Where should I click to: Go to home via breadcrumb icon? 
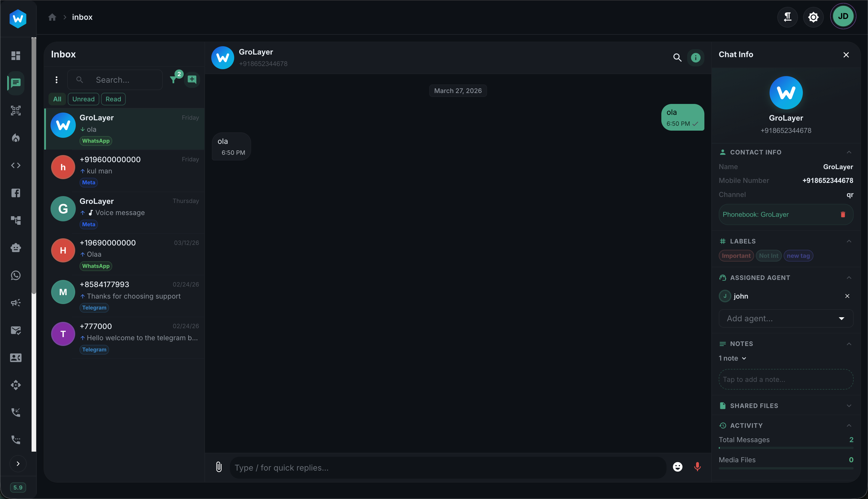[x=52, y=17]
